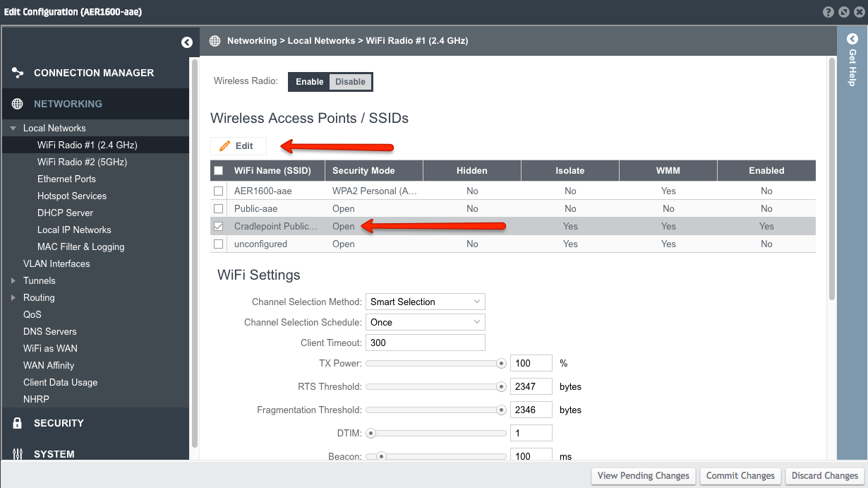
Task: Click Discard Changes button
Action: (824, 475)
